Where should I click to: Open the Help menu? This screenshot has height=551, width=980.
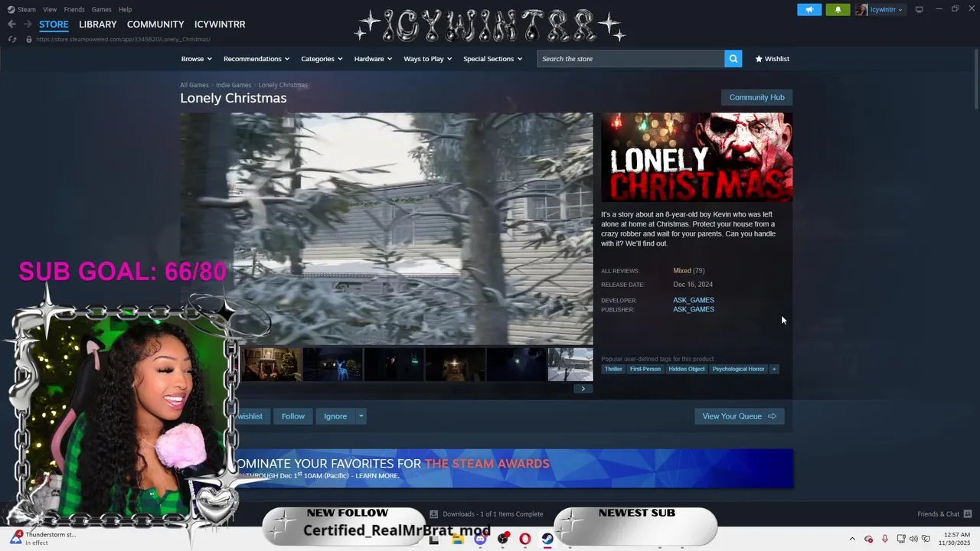coord(126,9)
